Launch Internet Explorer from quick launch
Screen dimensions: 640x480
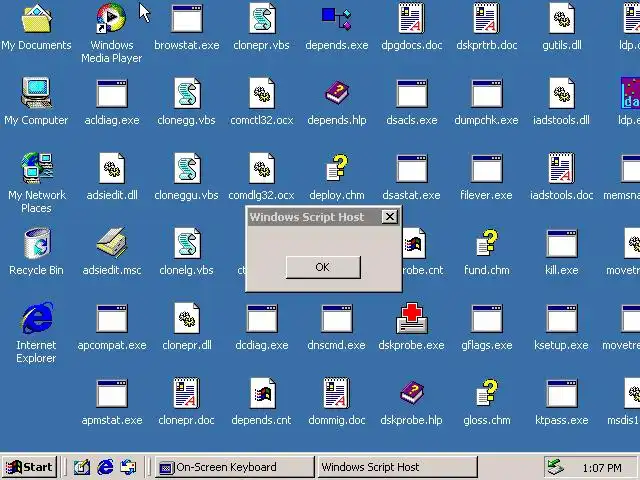(105, 467)
